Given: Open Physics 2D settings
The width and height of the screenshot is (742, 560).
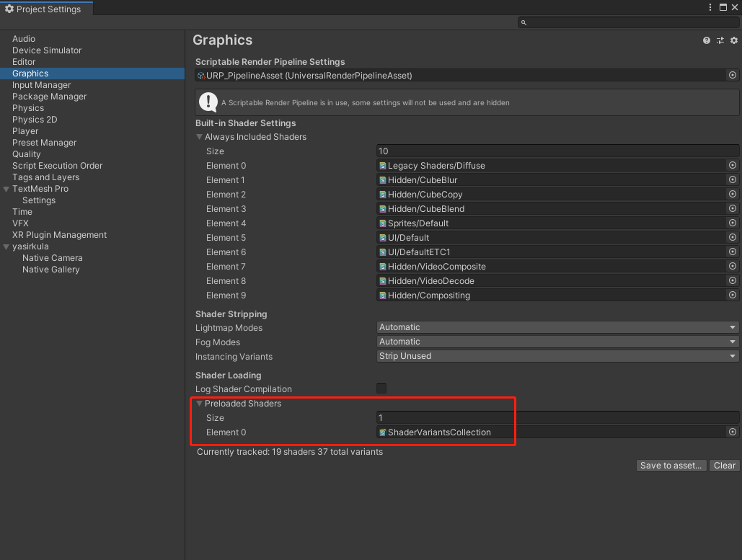Looking at the screenshot, I should point(35,120).
